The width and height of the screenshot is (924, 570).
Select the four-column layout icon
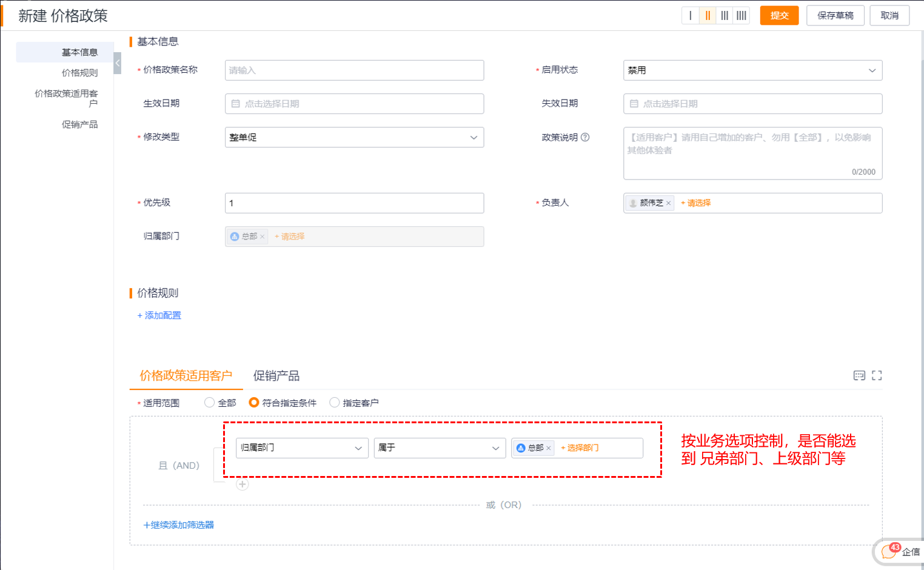(742, 16)
